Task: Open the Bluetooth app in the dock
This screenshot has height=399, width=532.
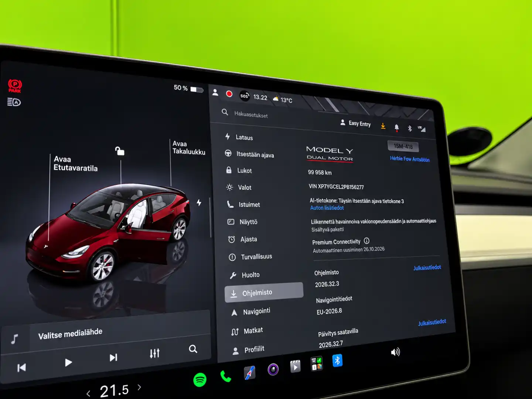Action: click(337, 360)
